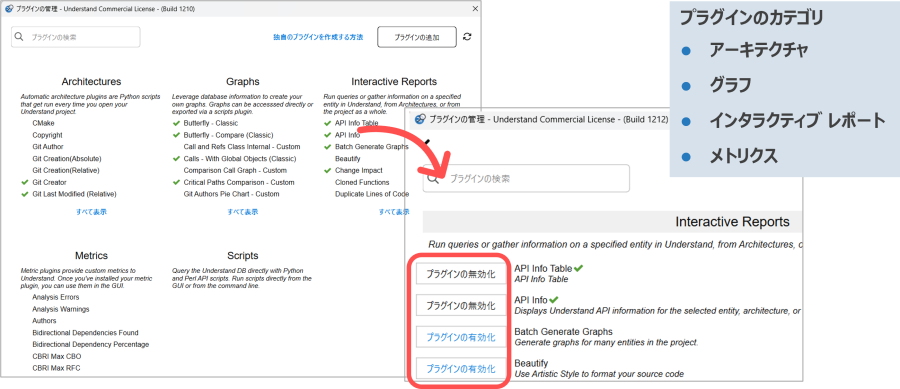The width and height of the screenshot is (900, 389).
Task: Click the プラグインの追加 button
Action: point(417,37)
